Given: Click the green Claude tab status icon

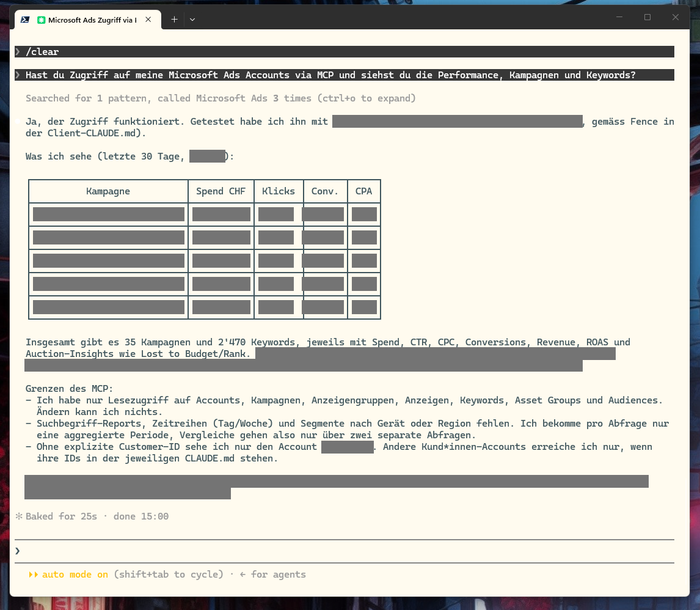Looking at the screenshot, I should 41,20.
